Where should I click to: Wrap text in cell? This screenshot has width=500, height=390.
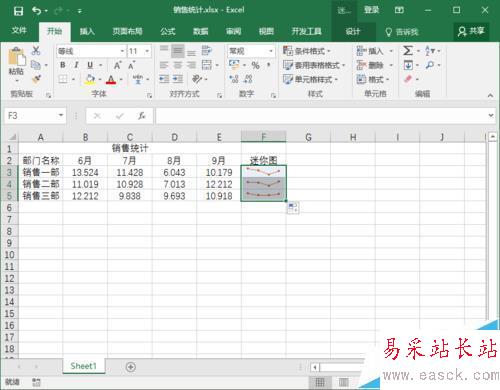[207, 51]
